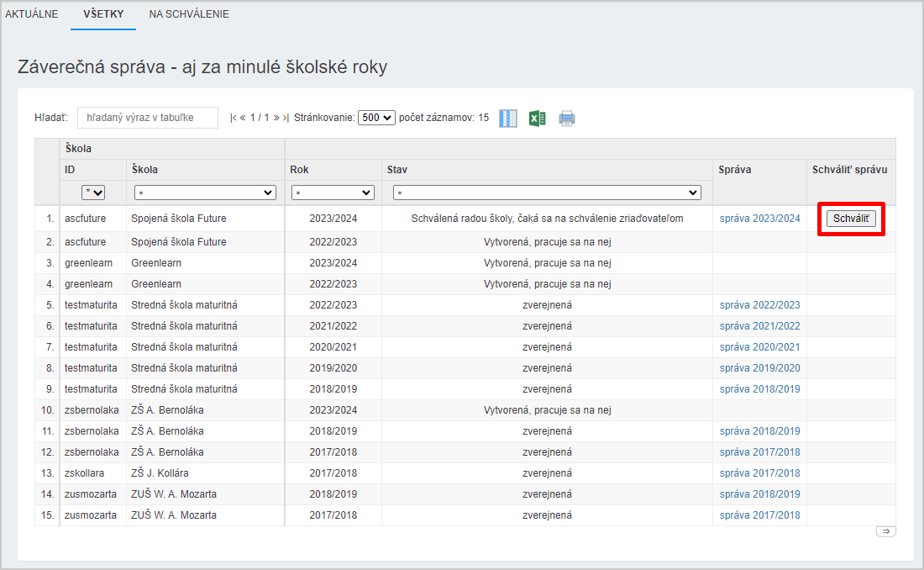Click the Schváliť správu column header
Viewport: 924px width, 570px height.
(x=850, y=170)
